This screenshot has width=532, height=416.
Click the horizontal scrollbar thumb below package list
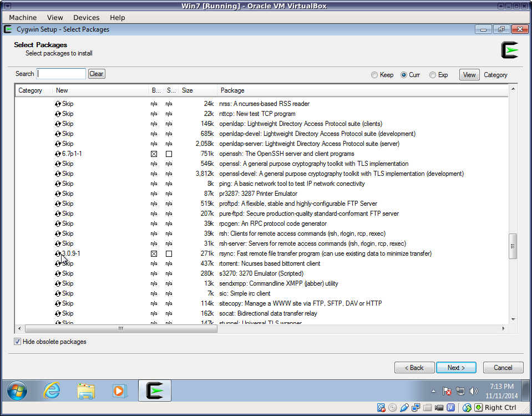tap(121, 328)
